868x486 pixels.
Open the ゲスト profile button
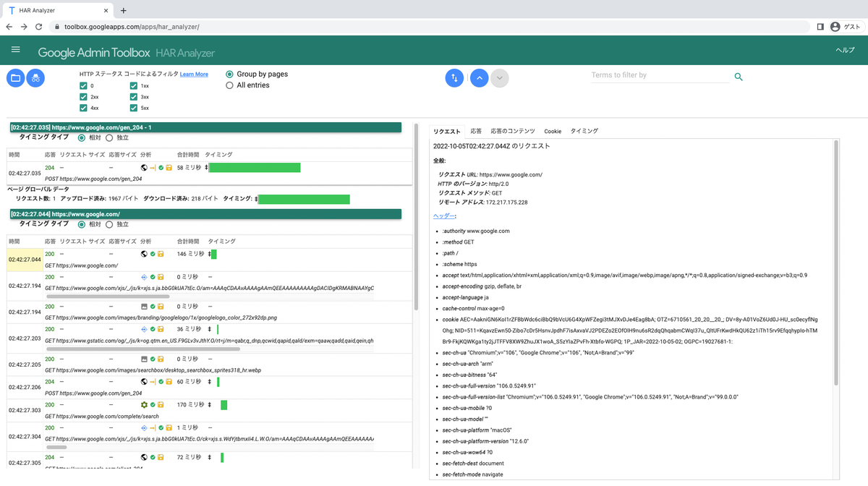[845, 27]
